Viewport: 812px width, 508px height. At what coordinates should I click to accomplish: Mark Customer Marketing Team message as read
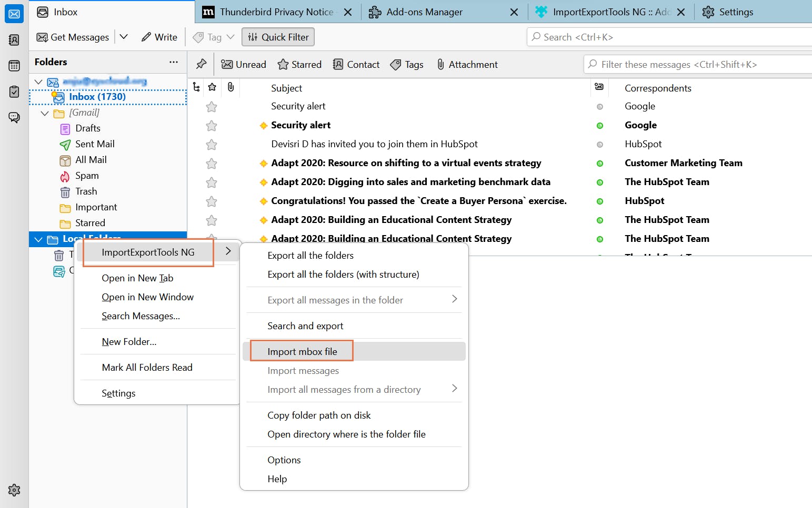point(600,164)
